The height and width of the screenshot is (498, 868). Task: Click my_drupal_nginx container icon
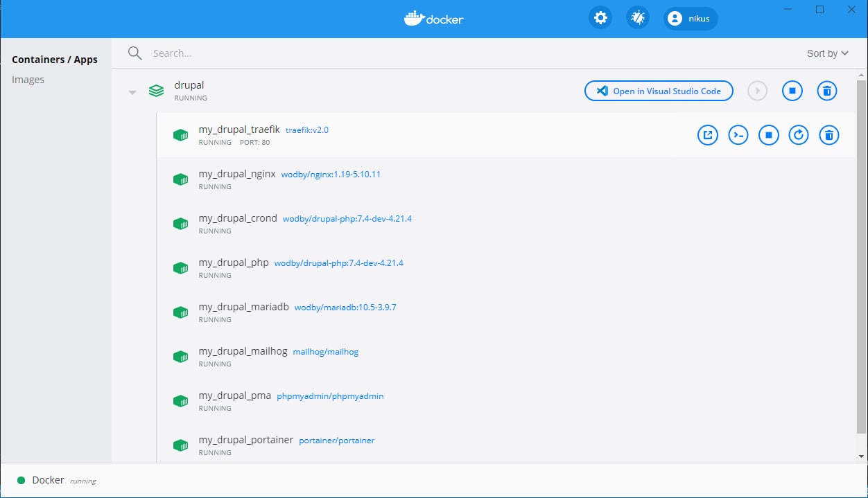click(x=181, y=179)
